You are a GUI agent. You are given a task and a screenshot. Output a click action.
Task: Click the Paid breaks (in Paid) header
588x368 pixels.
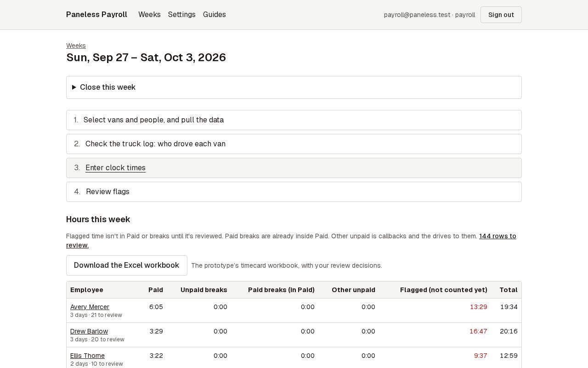281,290
